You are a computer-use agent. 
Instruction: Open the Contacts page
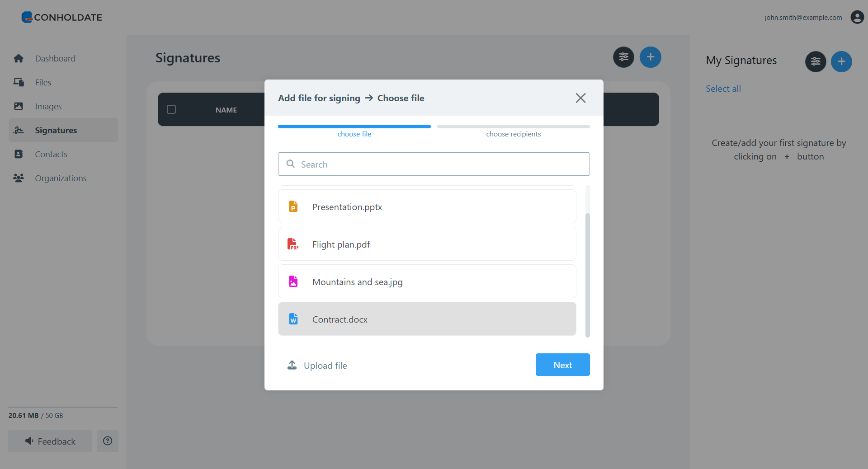tap(51, 154)
